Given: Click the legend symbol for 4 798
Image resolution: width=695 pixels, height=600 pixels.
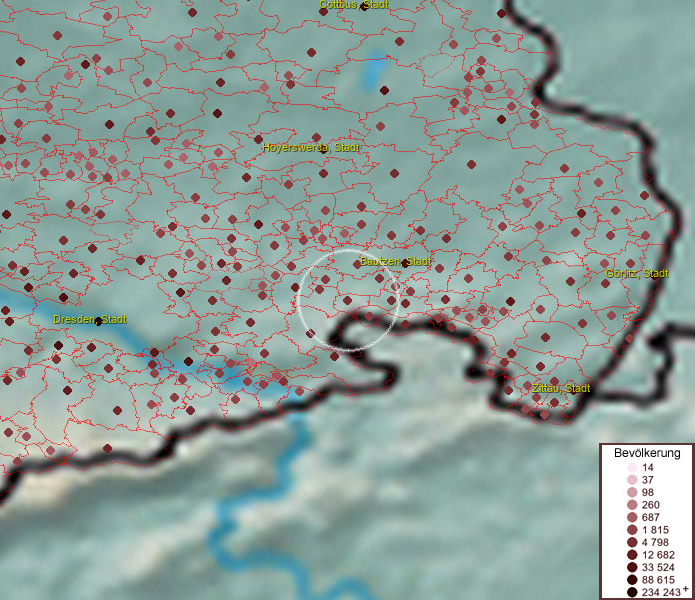Looking at the screenshot, I should coord(632,542).
